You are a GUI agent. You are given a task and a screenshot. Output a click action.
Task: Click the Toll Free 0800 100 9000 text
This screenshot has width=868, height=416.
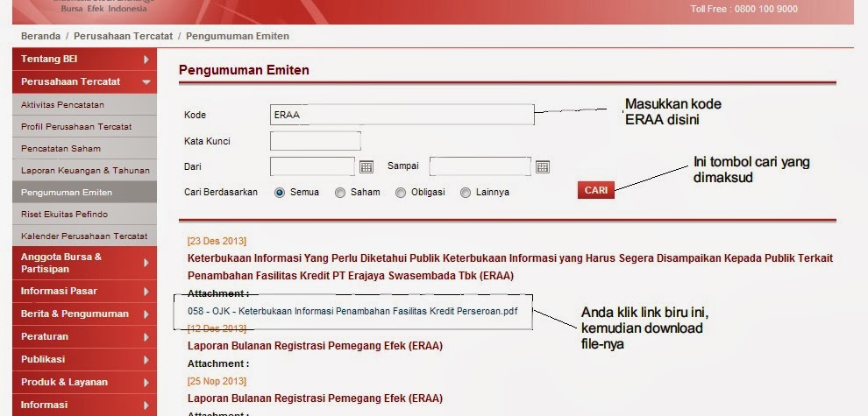744,9
